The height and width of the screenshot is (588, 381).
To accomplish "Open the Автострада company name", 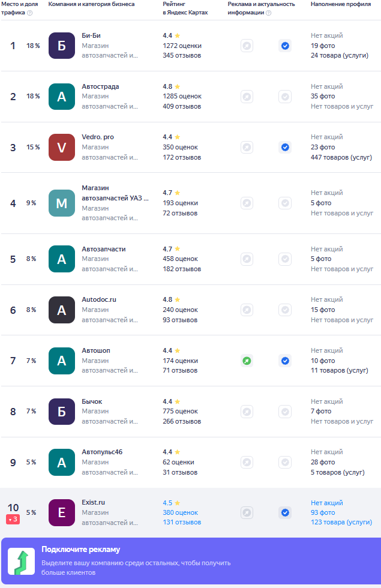I will (100, 86).
